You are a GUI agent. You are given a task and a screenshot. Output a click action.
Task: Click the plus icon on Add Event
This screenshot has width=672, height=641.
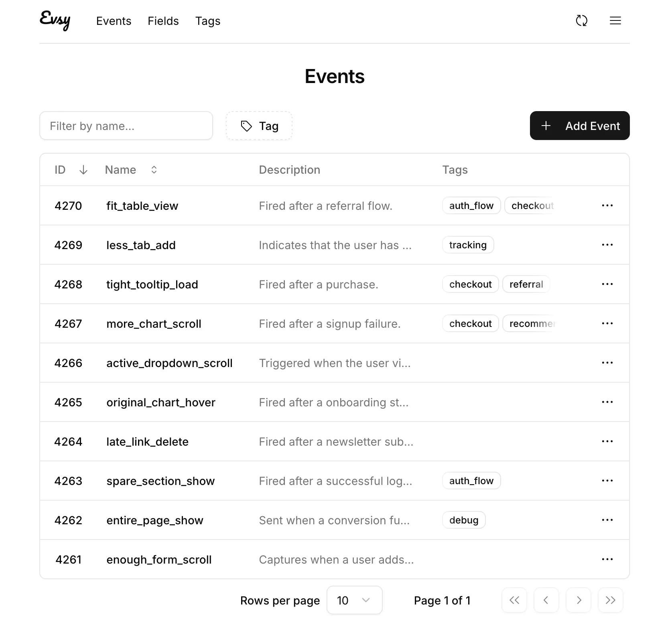pyautogui.click(x=546, y=126)
